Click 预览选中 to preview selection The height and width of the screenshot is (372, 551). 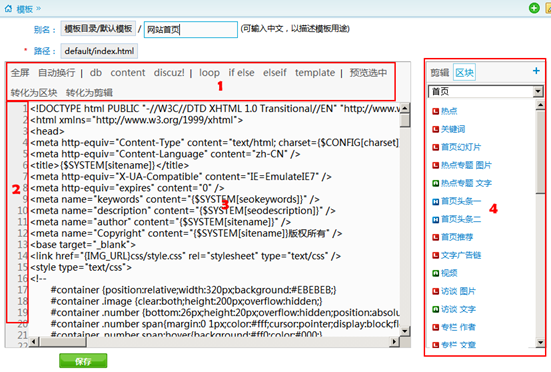tap(368, 73)
